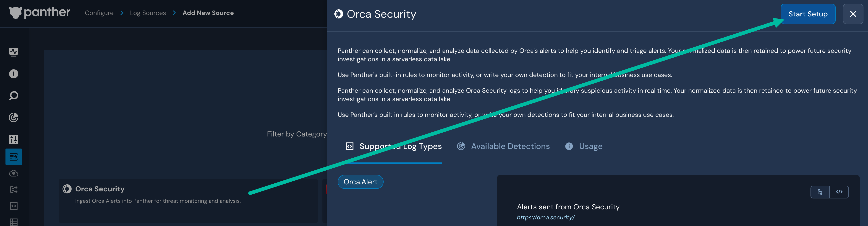The height and width of the screenshot is (226, 868).
Task: Select the code editor icon in the sidebar
Action: point(13,206)
